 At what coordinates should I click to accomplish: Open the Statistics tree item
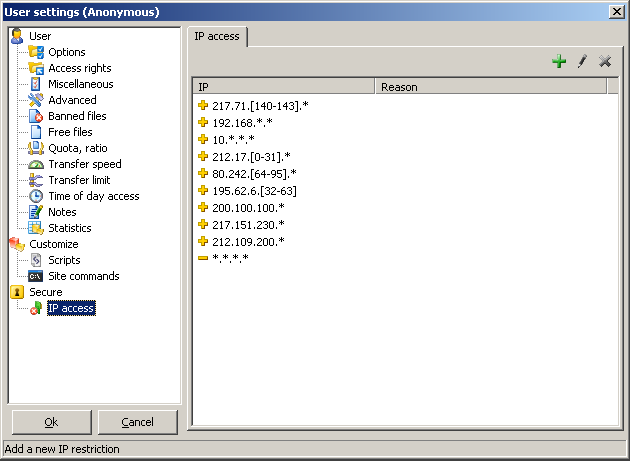(x=69, y=228)
